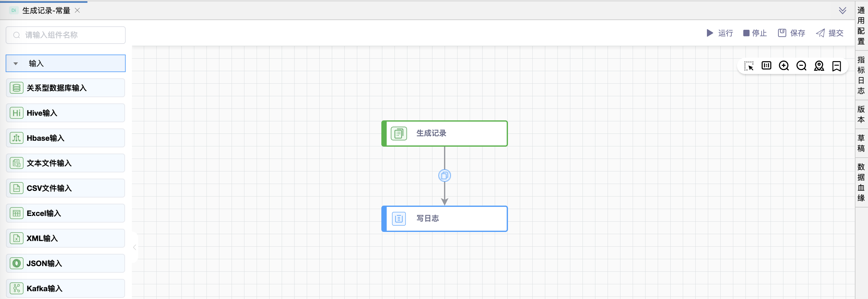Screen dimensions: 868x299
Task: Click the copy icon on the node connection
Action: 444,175
